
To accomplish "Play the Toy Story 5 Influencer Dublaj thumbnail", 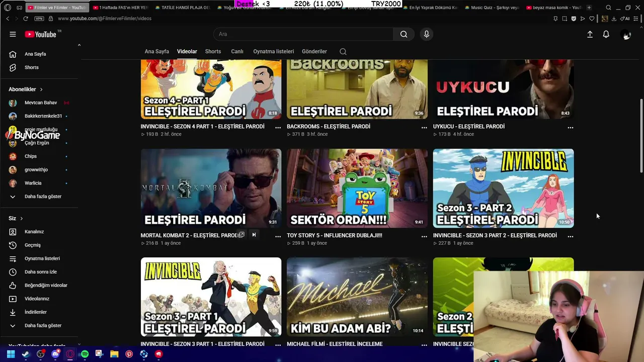I will [x=357, y=188].
